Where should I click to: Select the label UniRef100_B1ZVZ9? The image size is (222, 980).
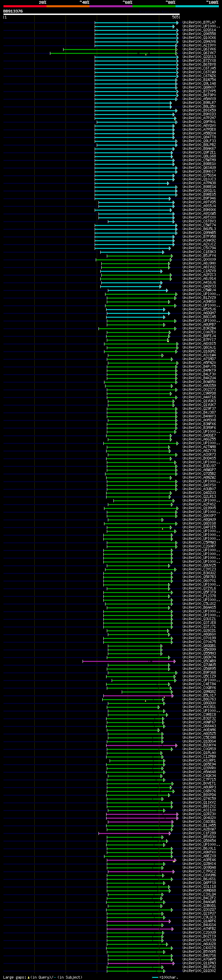pos(199,298)
